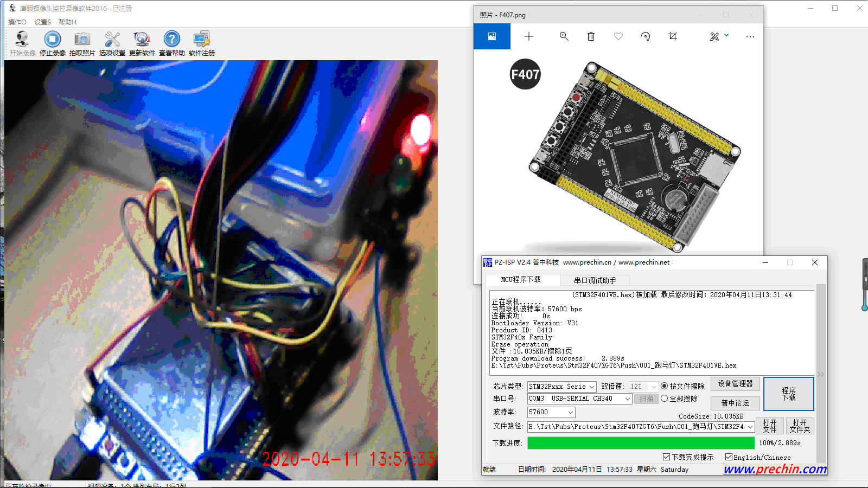
Task: Click the 就绪 status bar text
Action: pyautogui.click(x=489, y=470)
